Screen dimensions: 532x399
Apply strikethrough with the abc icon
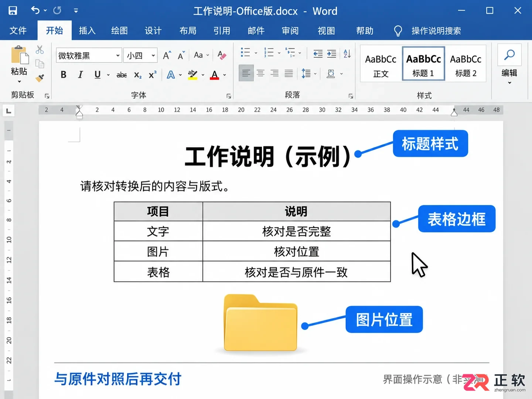coord(122,75)
